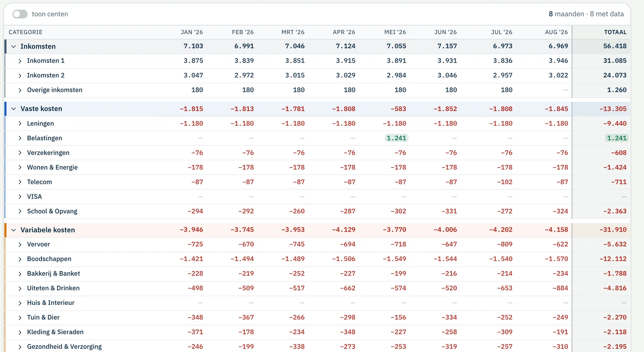Click the Inkomsten 1 AUG '26 value 3.946
Viewport: 644px width, 352px height.
pyautogui.click(x=558, y=61)
